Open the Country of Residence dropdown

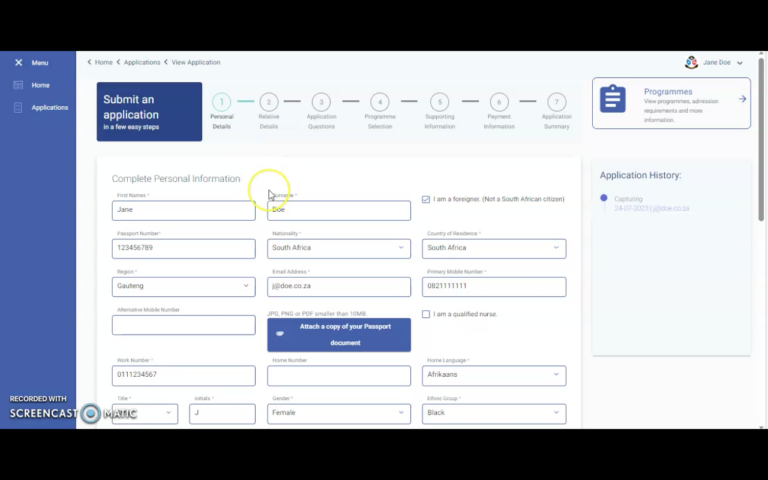click(x=494, y=248)
